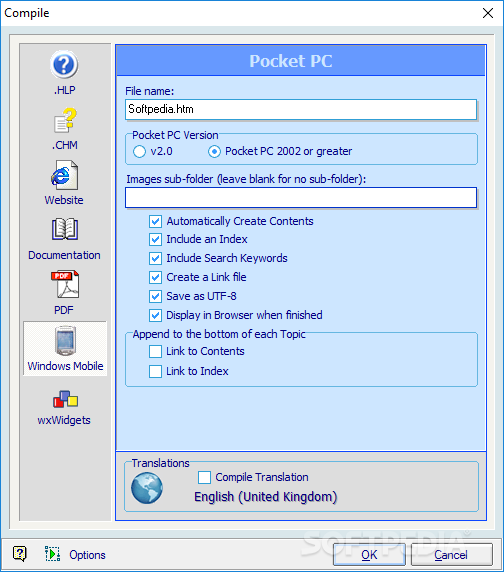The height and width of the screenshot is (572, 504).
Task: Click the File name input field
Action: (x=301, y=109)
